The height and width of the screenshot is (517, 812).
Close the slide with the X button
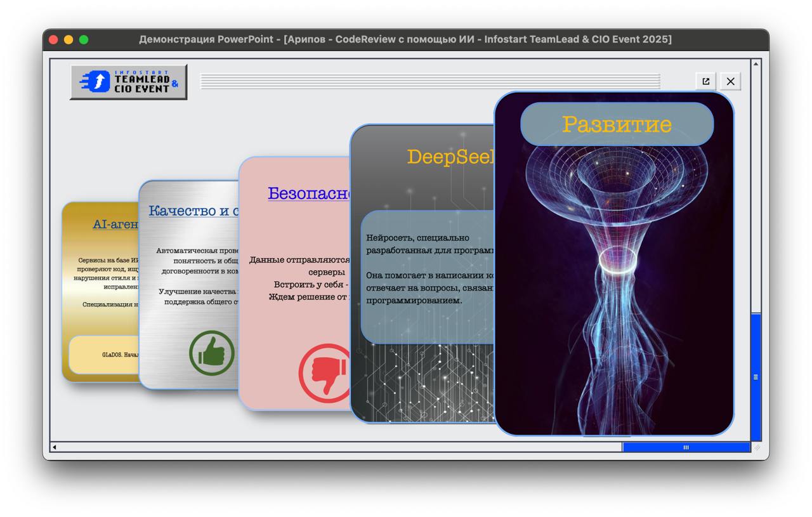pyautogui.click(x=730, y=81)
